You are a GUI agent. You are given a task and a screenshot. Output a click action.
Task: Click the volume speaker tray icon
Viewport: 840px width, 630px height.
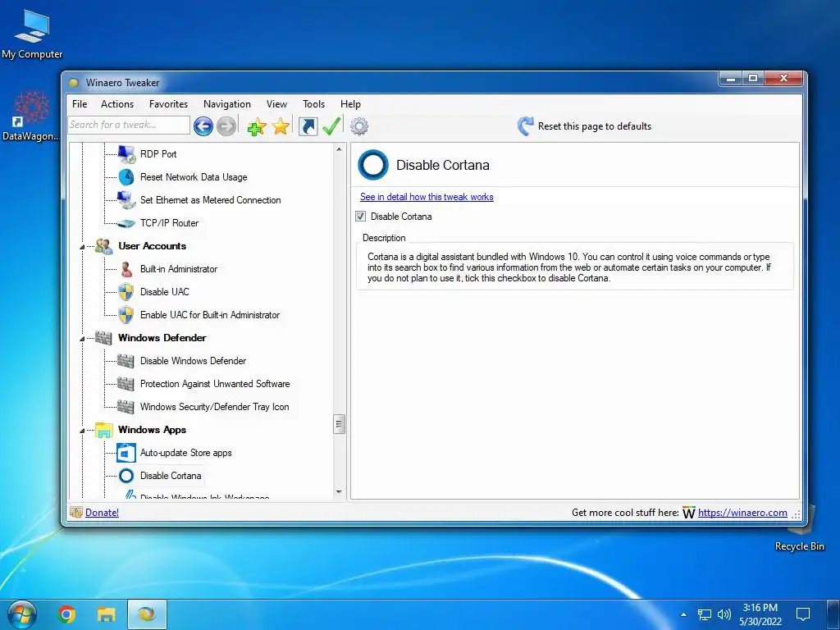(x=724, y=614)
